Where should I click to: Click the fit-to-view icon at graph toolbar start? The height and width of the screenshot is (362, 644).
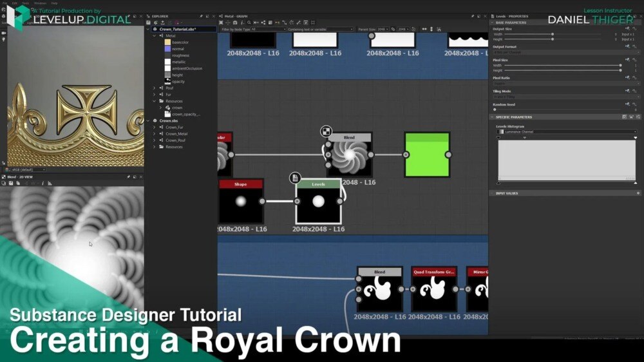point(221,23)
